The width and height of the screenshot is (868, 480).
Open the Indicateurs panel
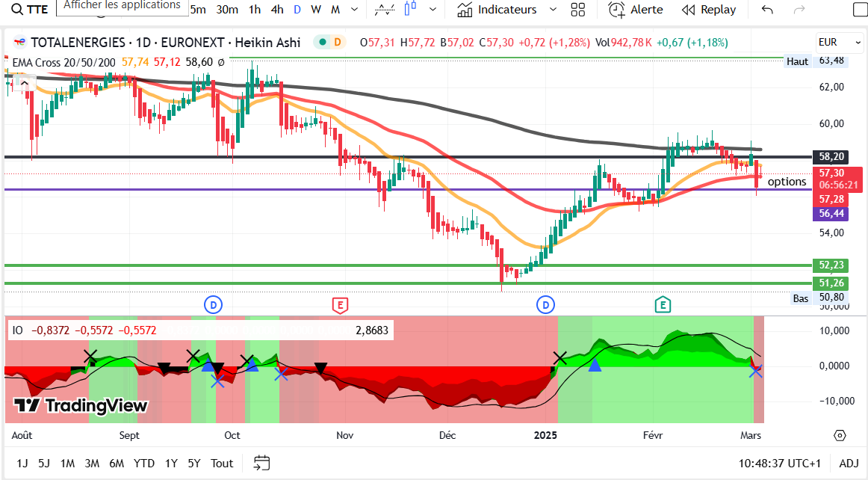pyautogui.click(x=497, y=10)
